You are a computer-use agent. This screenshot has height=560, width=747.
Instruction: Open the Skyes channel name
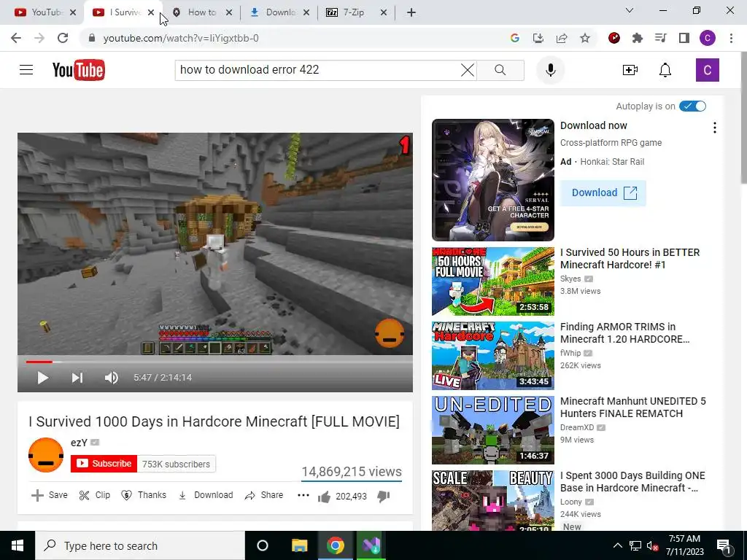click(x=570, y=279)
